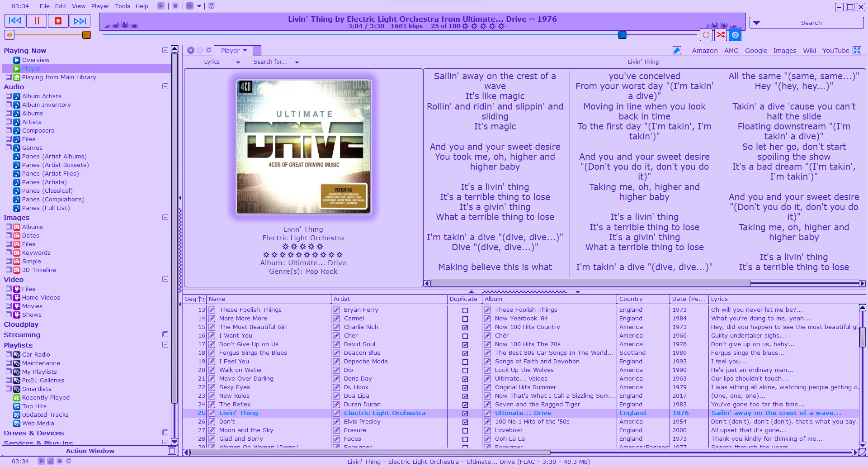Screen dimensions: 868x467
Task: Open Recently Played smartlist
Action: pyautogui.click(x=46, y=397)
